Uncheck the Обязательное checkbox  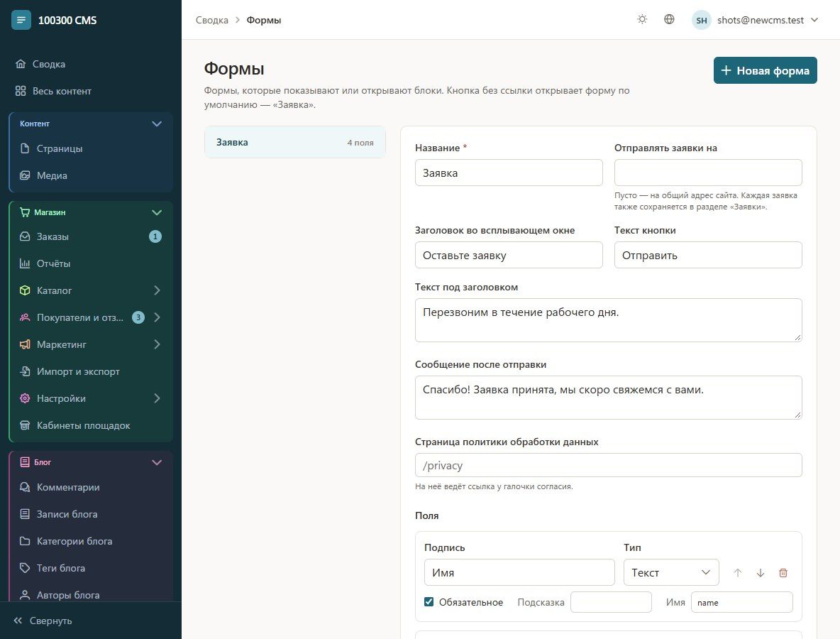coord(429,601)
